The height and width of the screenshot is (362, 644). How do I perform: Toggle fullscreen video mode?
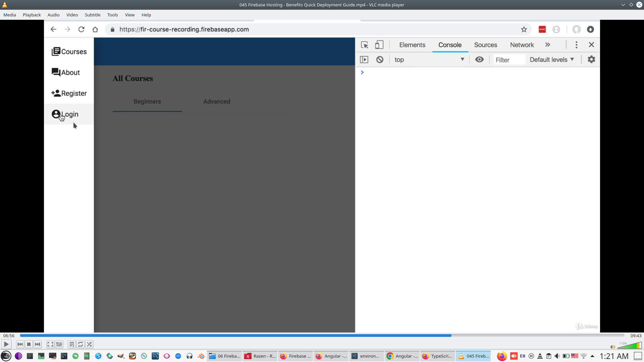50,344
